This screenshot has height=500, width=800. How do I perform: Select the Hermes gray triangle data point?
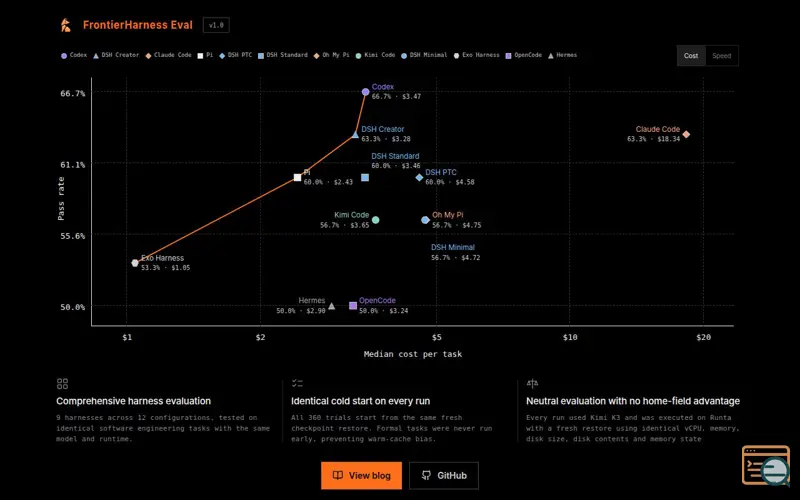coord(332,306)
